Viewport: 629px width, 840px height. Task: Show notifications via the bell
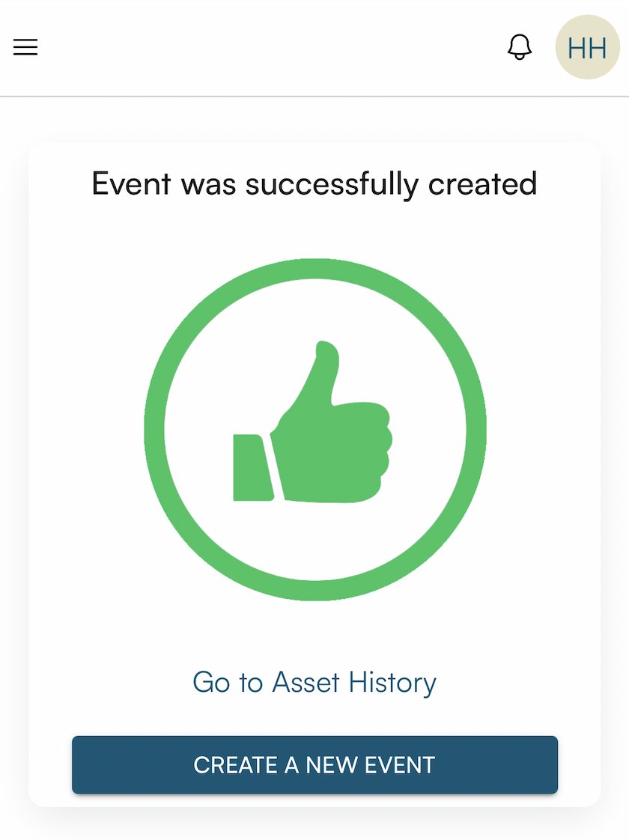point(520,47)
